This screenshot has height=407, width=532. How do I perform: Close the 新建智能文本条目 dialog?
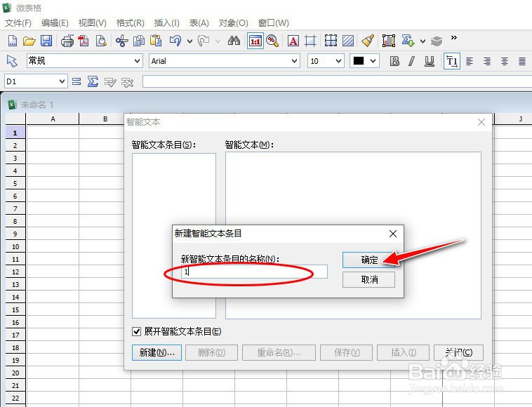click(x=393, y=234)
